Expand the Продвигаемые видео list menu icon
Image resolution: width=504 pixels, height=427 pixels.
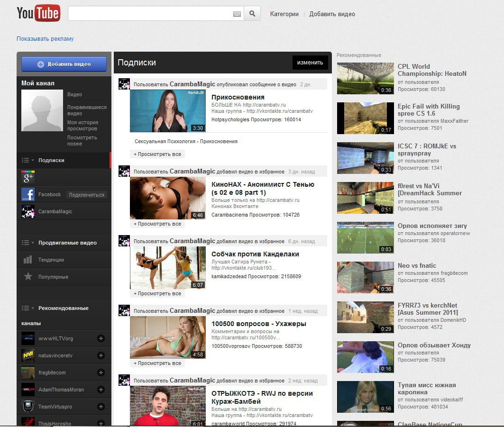(x=27, y=243)
